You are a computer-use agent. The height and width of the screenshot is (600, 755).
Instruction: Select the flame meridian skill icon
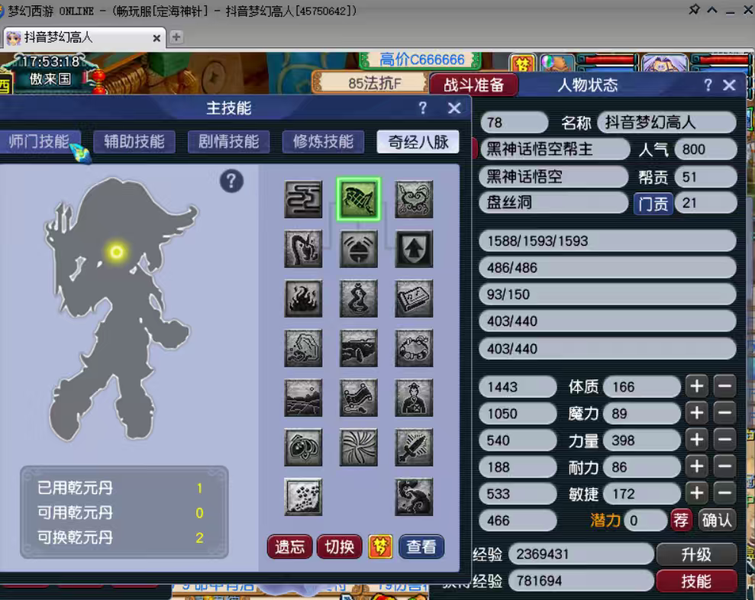point(303,299)
